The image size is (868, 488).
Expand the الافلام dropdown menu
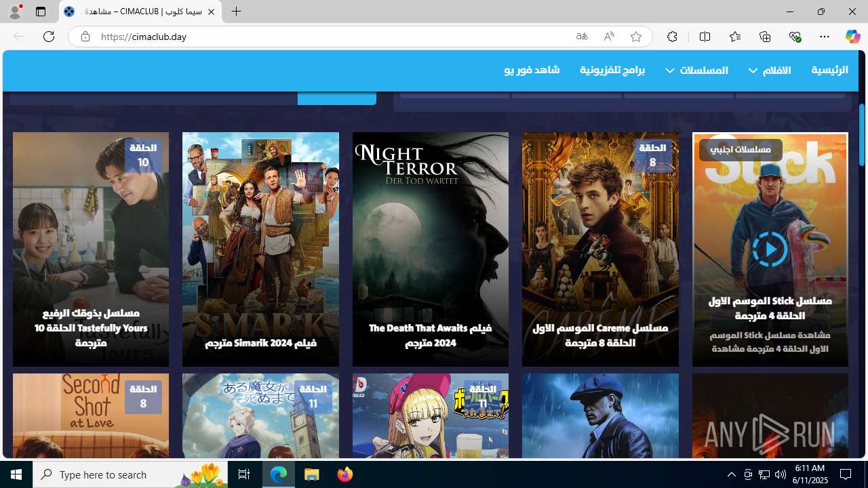pos(770,70)
